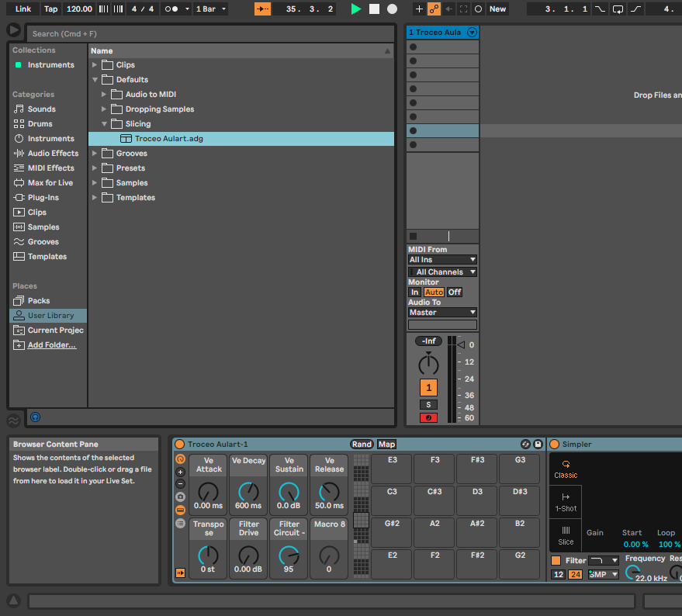This screenshot has height=616, width=682.
Task: Set track monitoring to Off
Action: click(x=455, y=292)
